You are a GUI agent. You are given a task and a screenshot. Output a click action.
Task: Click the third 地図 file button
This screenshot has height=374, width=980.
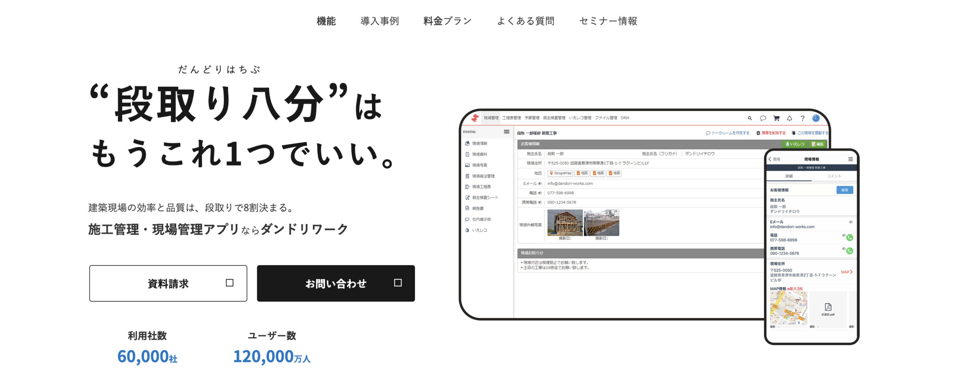click(x=614, y=173)
